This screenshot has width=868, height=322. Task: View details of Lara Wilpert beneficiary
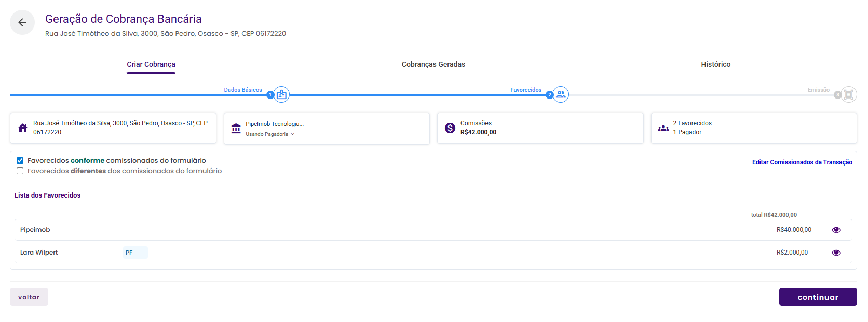[836, 253]
